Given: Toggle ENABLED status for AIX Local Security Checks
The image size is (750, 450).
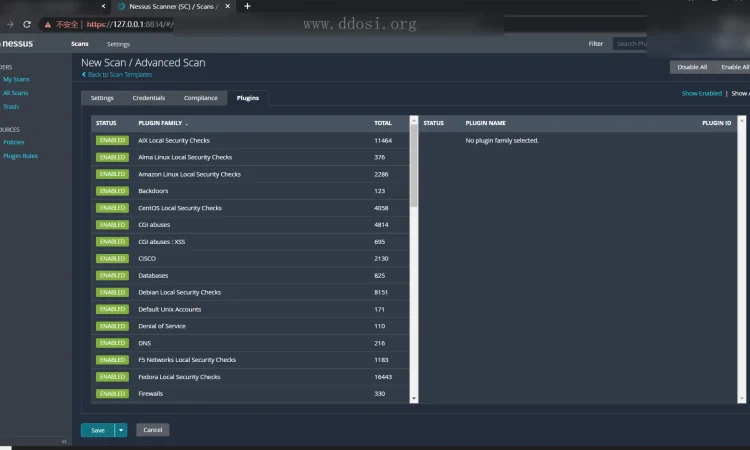Looking at the screenshot, I should 112,140.
